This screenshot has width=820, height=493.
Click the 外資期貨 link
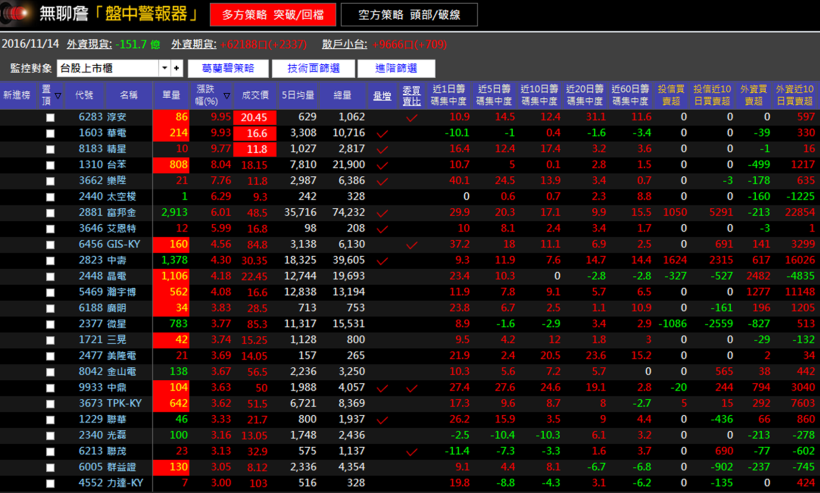click(193, 44)
